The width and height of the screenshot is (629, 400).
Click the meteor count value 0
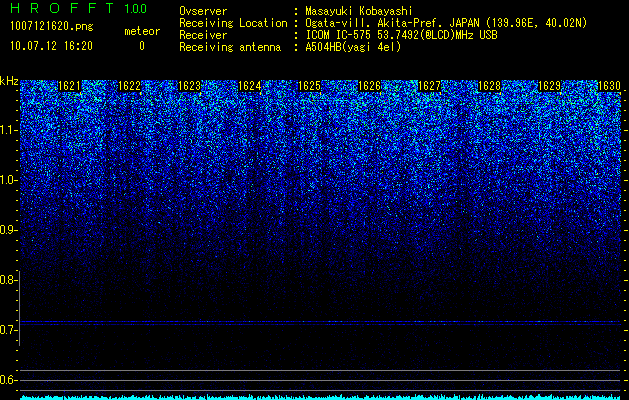[x=142, y=46]
